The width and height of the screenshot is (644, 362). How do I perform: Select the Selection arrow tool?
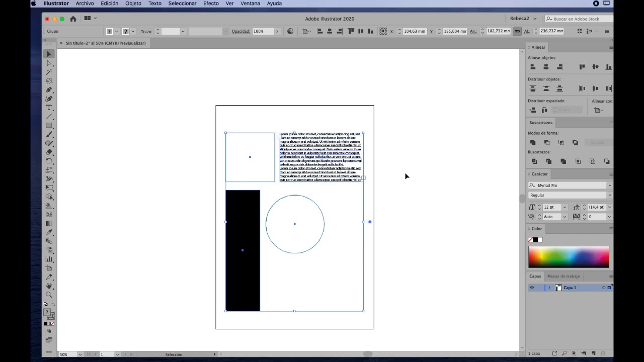49,54
